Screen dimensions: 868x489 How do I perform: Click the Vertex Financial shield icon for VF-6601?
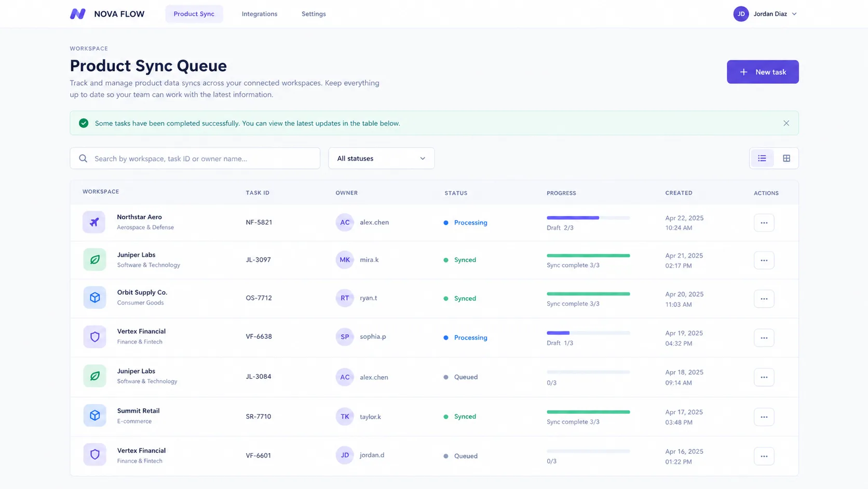(94, 455)
